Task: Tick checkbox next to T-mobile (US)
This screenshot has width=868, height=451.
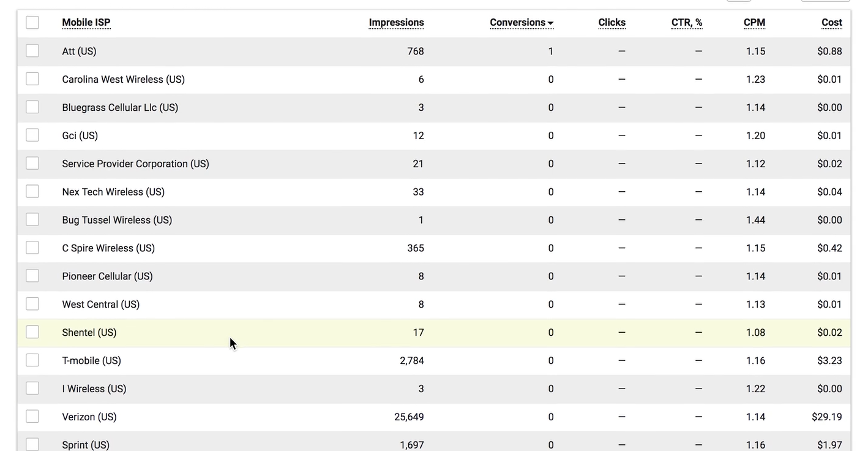Action: (x=32, y=360)
